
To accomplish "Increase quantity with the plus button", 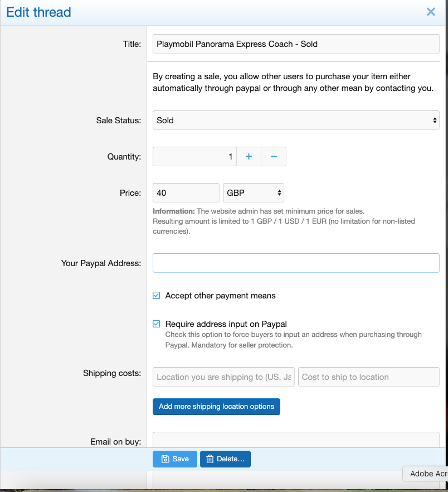I will (x=249, y=157).
